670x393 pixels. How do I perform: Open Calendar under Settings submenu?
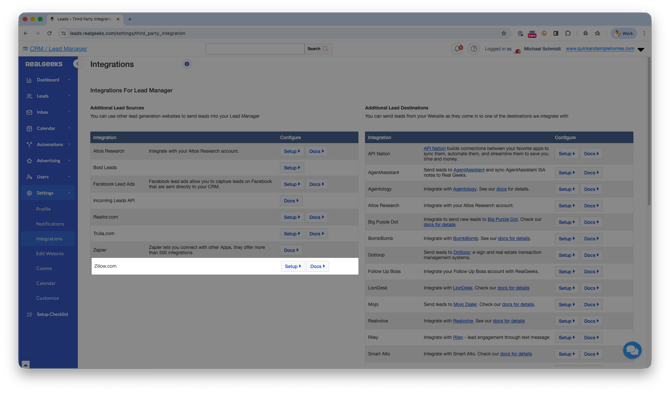coord(46,283)
